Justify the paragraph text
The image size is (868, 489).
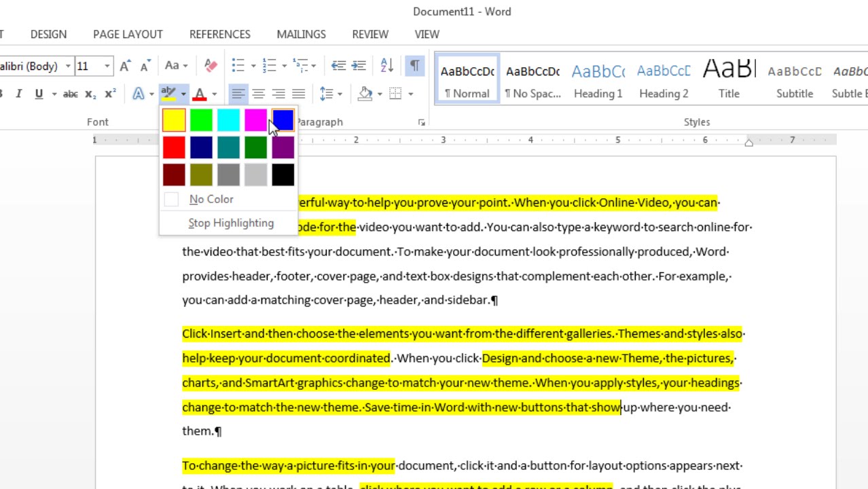coord(298,94)
